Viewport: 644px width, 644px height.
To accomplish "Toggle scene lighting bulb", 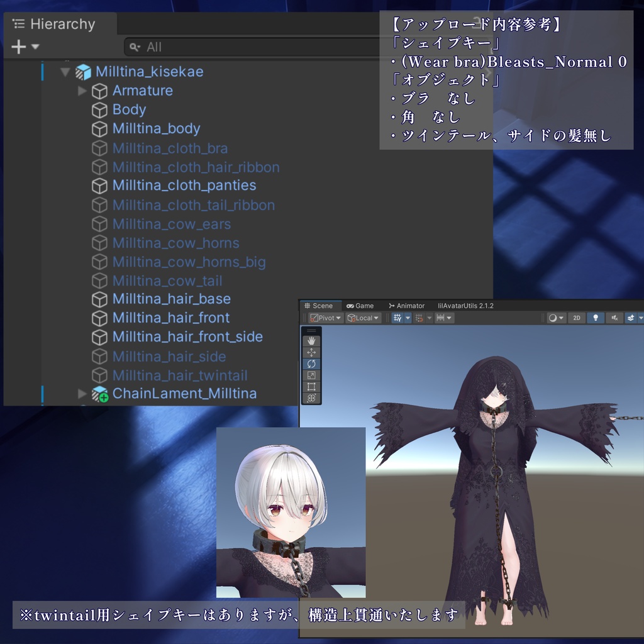I will click(596, 318).
